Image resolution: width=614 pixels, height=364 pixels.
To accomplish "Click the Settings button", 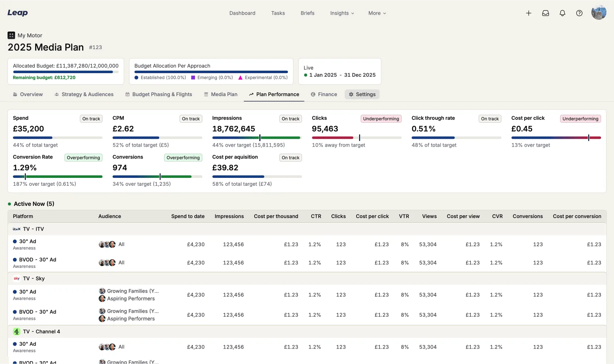I will pos(362,94).
